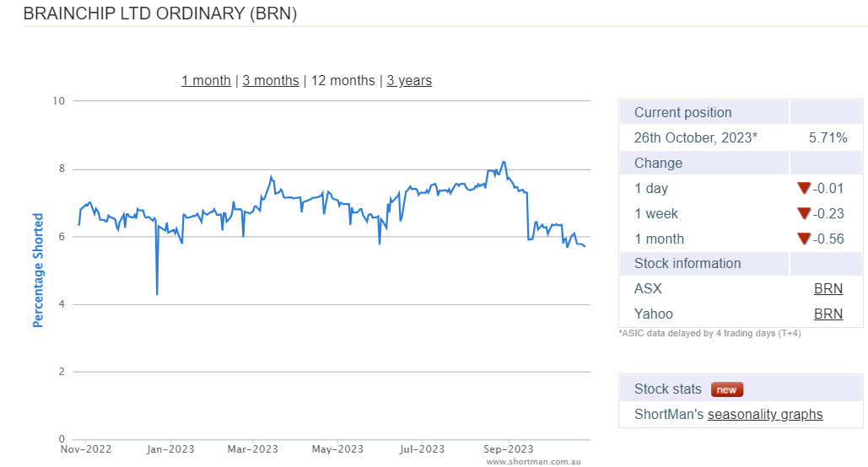Viewport: 868px width, 467px height.
Task: Click the red down arrow for 1 day change
Action: point(803,188)
